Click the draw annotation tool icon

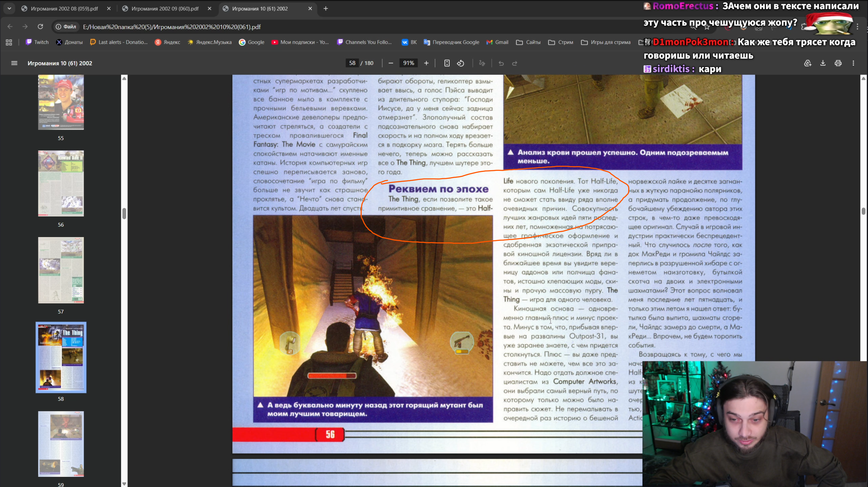pyautogui.click(x=482, y=63)
